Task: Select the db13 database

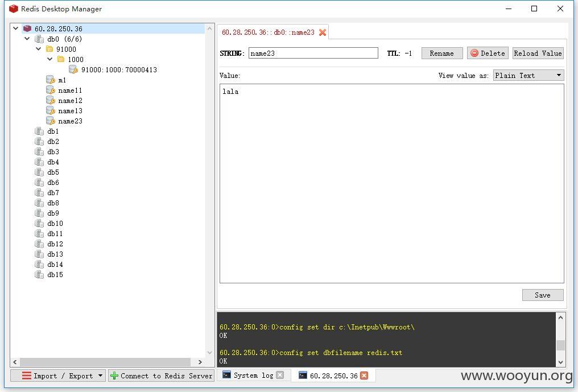Action: coord(55,254)
